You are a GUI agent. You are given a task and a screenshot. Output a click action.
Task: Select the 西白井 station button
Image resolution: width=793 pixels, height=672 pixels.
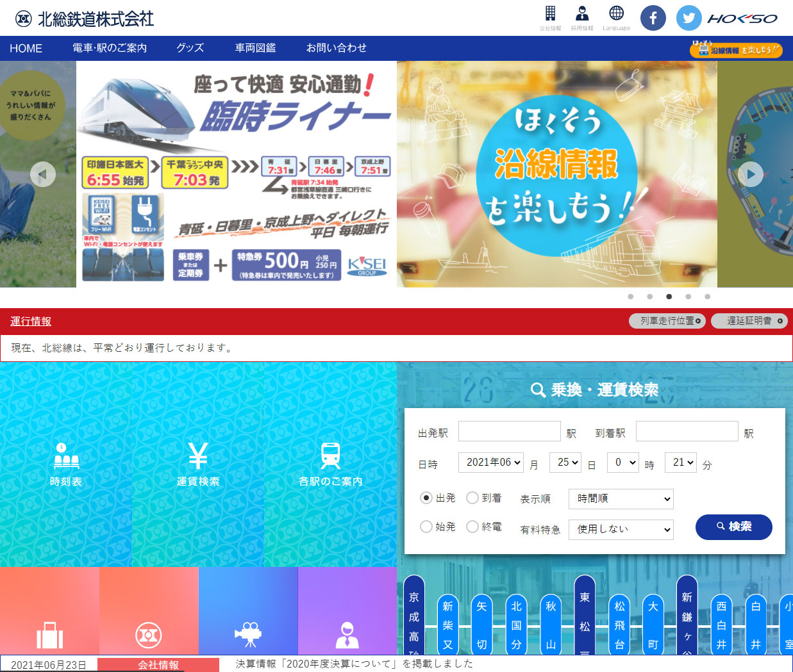(x=722, y=625)
